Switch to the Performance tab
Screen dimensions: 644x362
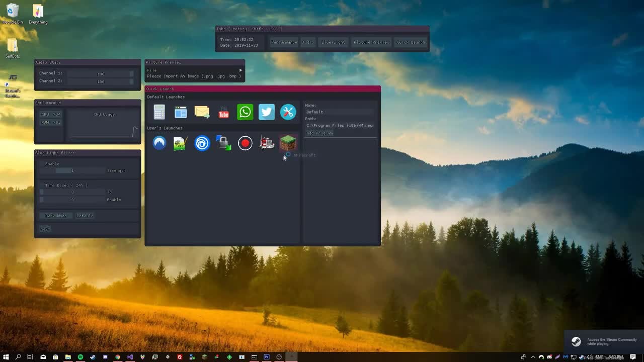coord(284,42)
